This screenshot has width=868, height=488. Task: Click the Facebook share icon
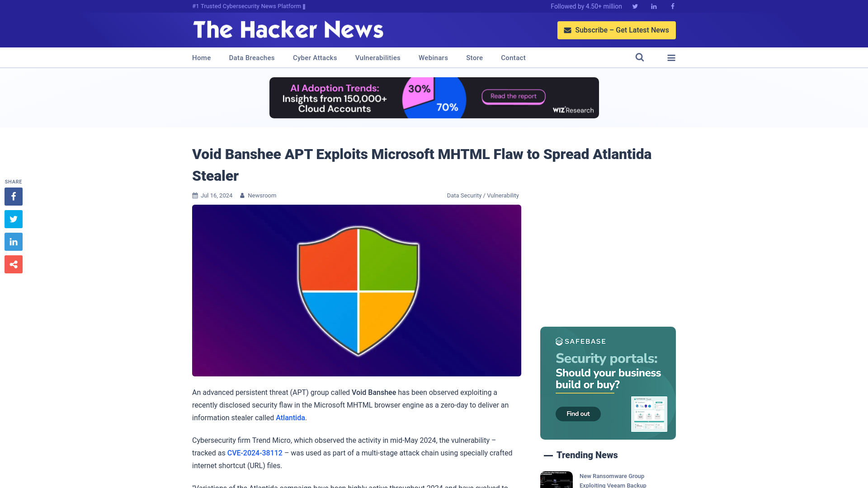[x=13, y=196]
